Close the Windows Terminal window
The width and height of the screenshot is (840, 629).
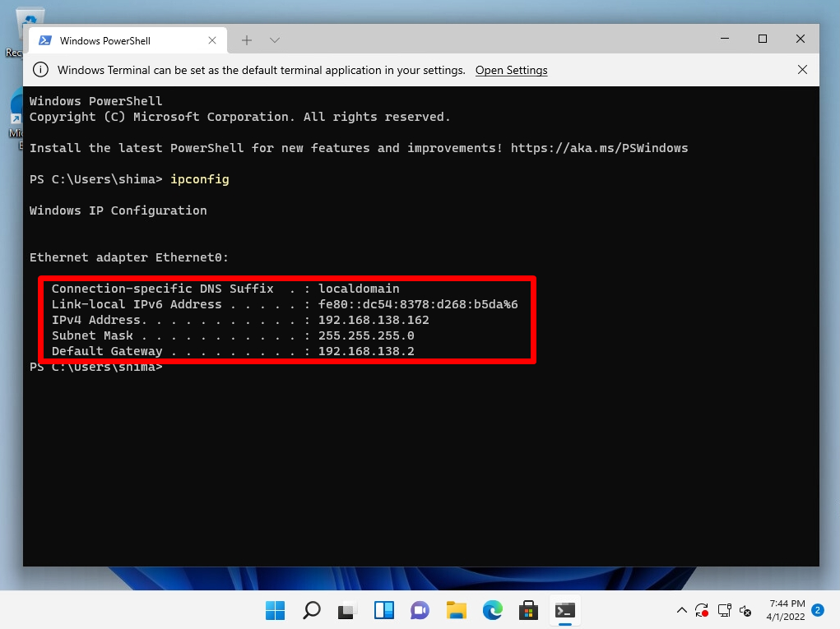[801, 39]
